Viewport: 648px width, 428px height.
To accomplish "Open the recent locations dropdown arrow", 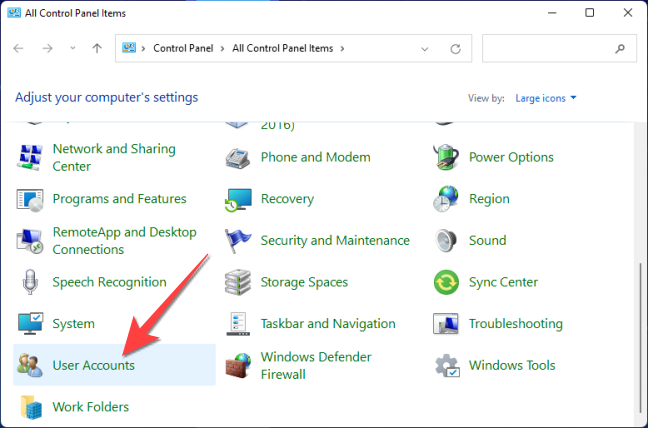I will [x=74, y=48].
